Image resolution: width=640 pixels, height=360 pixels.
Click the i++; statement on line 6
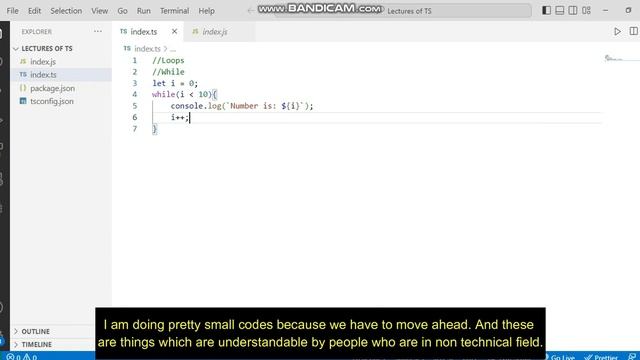click(180, 118)
